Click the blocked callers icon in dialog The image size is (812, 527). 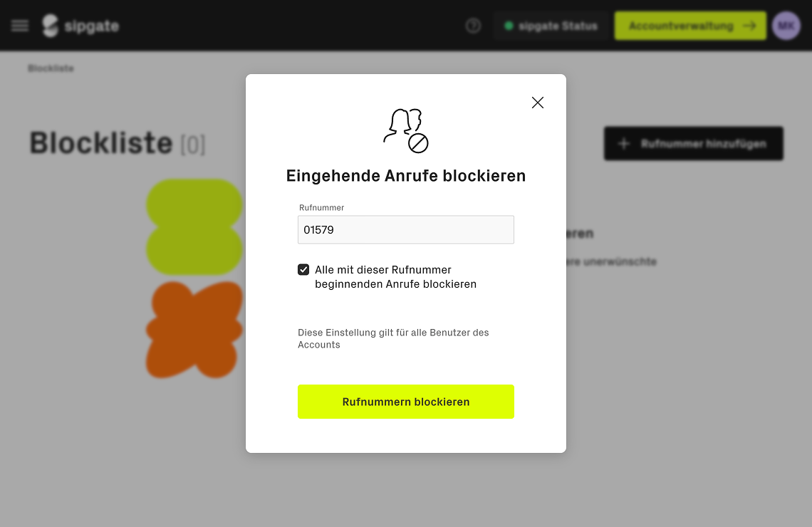(x=405, y=130)
